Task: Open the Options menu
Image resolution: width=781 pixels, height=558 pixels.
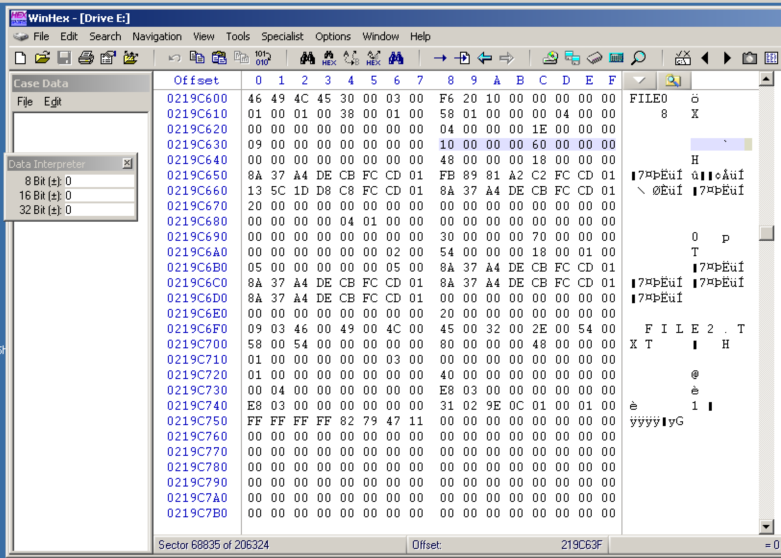Action: click(x=333, y=36)
